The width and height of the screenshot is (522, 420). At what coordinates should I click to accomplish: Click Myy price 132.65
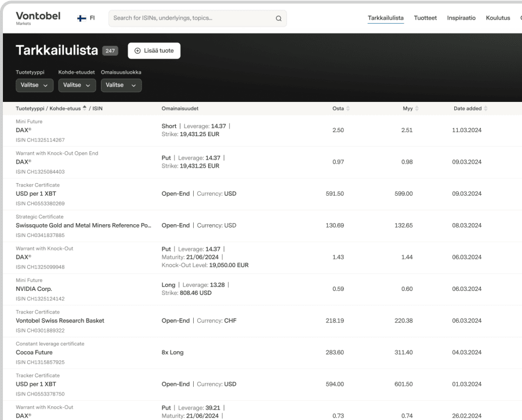point(404,225)
